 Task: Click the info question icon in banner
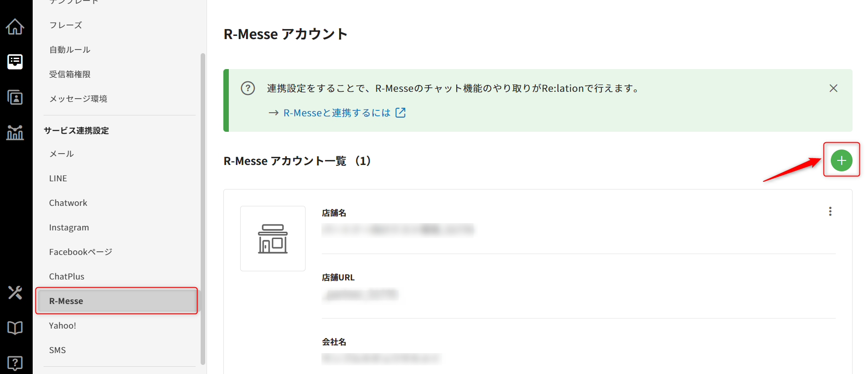pyautogui.click(x=248, y=88)
